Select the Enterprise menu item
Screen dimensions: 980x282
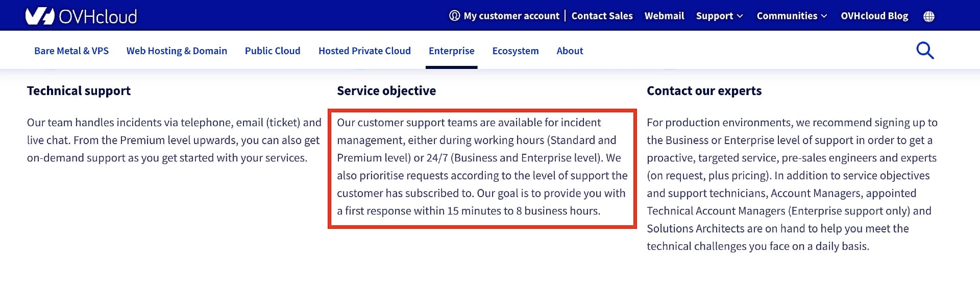(451, 51)
